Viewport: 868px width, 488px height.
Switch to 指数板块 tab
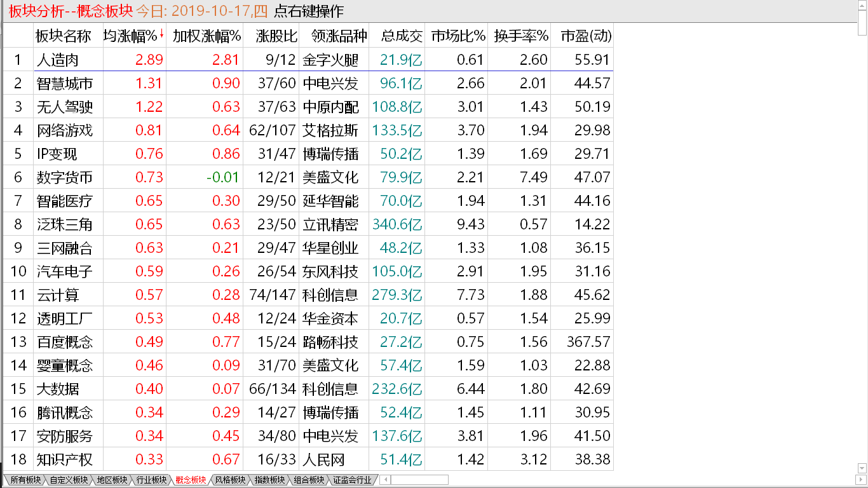[x=269, y=480]
